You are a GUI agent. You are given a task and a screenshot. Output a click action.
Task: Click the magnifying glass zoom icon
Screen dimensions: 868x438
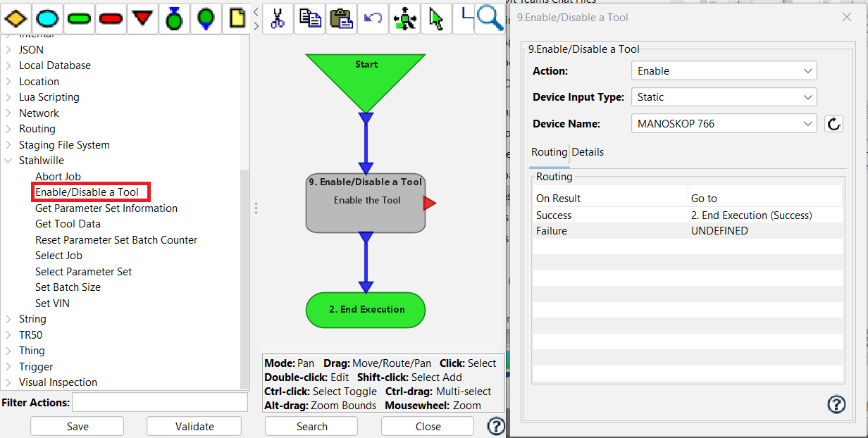click(x=489, y=17)
